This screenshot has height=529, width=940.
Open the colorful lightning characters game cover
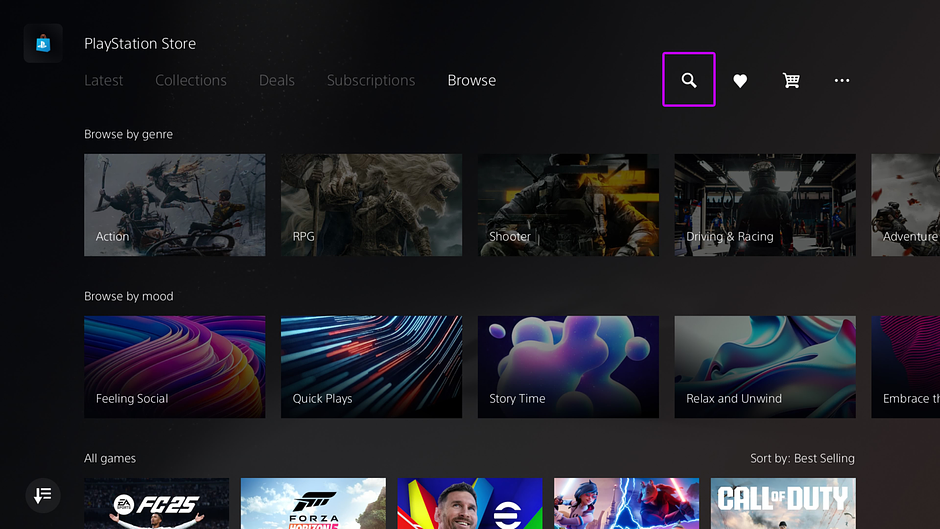click(x=626, y=503)
